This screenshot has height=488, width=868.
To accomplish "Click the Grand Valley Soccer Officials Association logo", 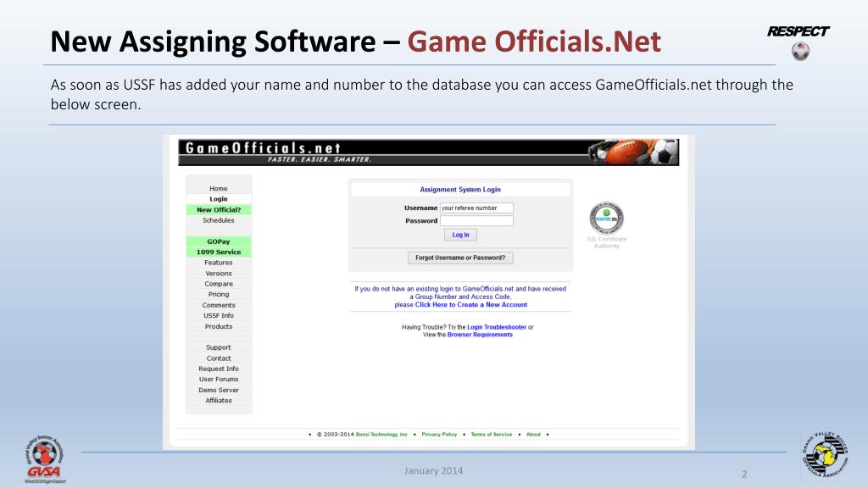I will [x=825, y=455].
